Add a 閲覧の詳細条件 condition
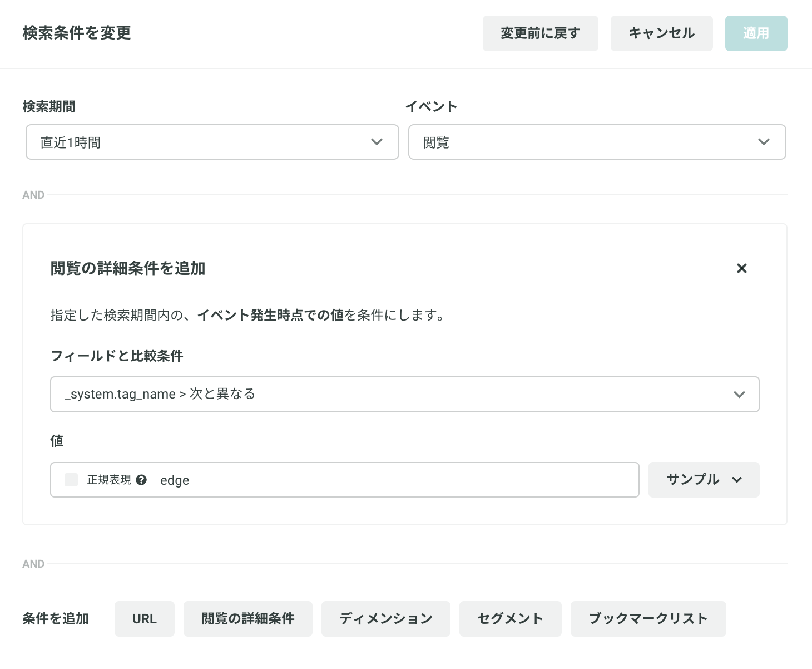Viewport: 812px width, 669px height. [x=248, y=619]
